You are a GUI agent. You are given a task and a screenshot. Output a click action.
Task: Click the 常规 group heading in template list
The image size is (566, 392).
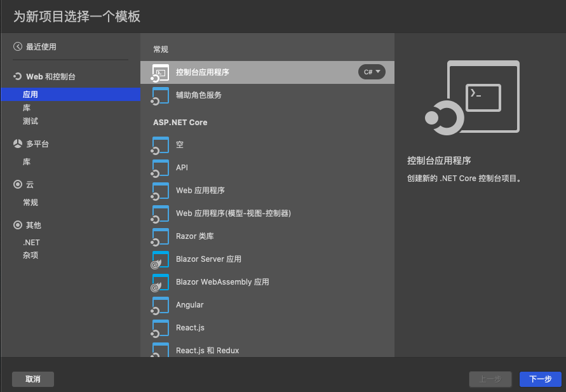coord(161,50)
